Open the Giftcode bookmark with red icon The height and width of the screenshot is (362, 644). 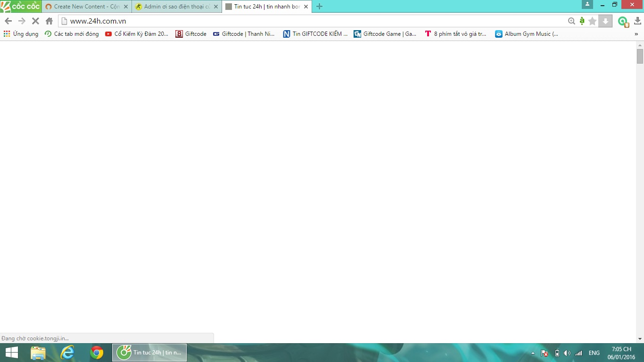pyautogui.click(x=191, y=34)
